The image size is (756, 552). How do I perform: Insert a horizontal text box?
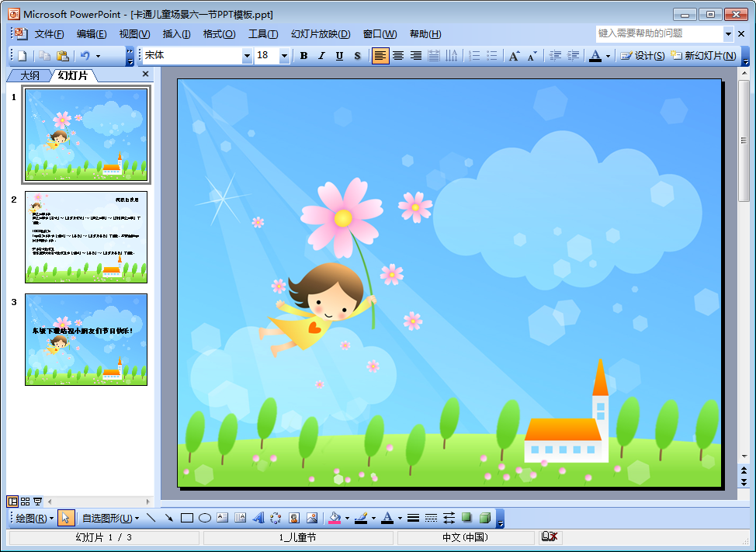click(222, 519)
